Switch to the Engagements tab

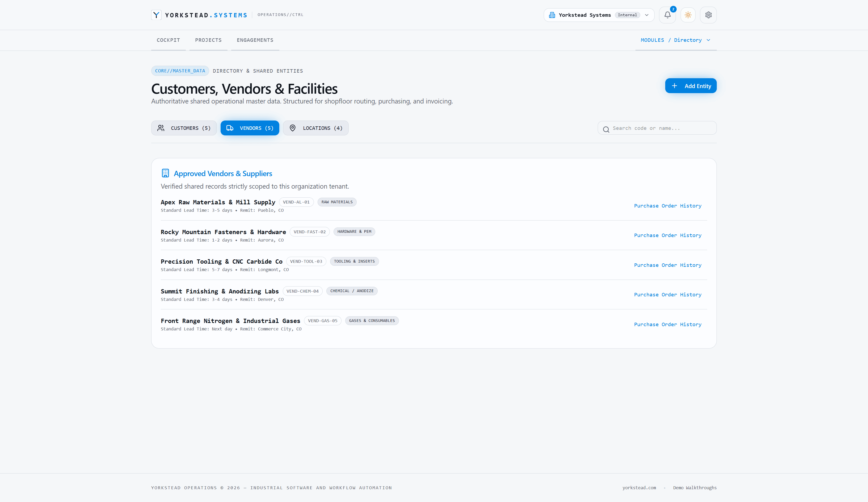coord(255,40)
